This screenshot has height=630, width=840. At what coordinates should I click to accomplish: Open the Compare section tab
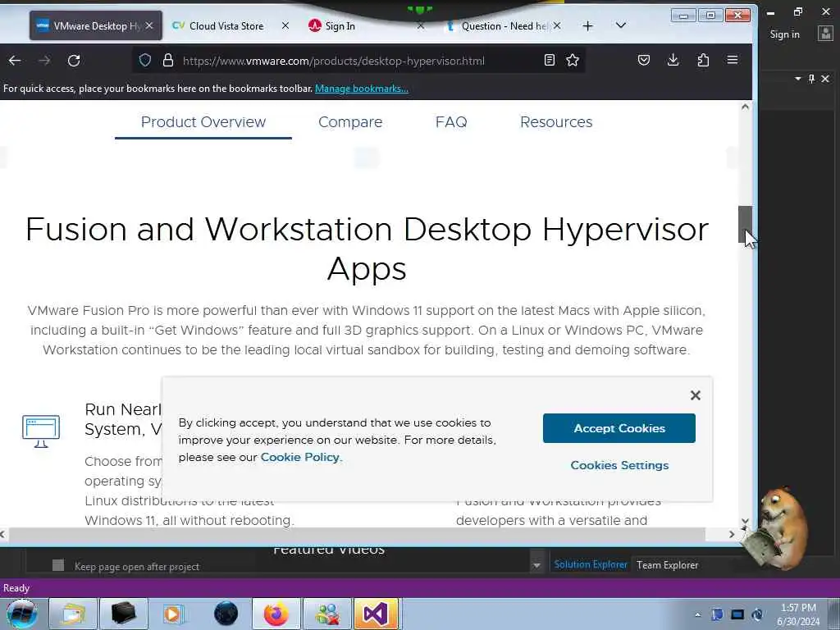tap(350, 122)
